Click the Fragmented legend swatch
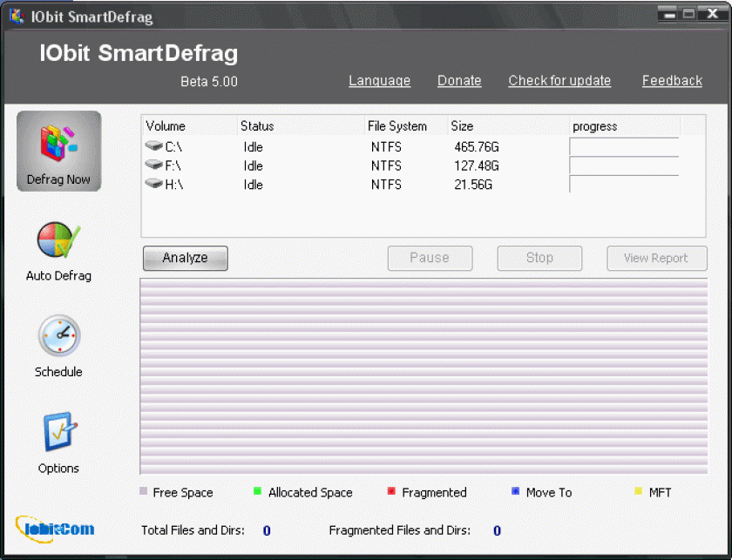This screenshot has height=560, width=732. point(391,491)
